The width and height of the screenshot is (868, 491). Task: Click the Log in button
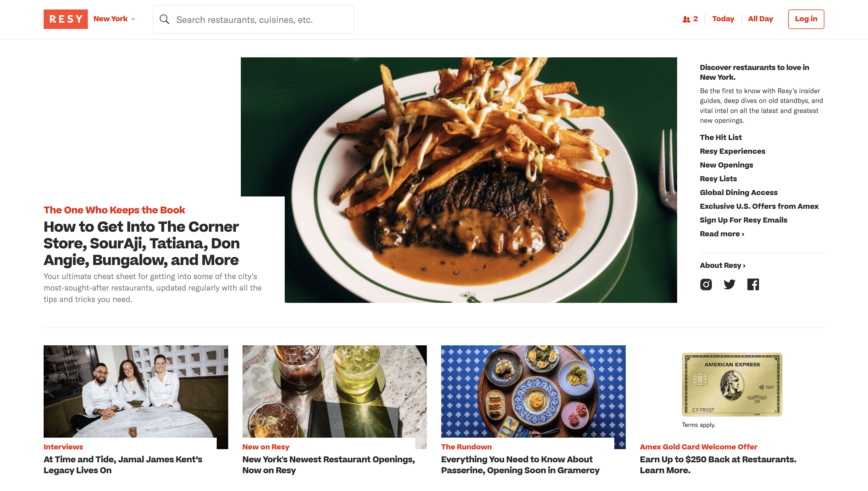point(806,19)
